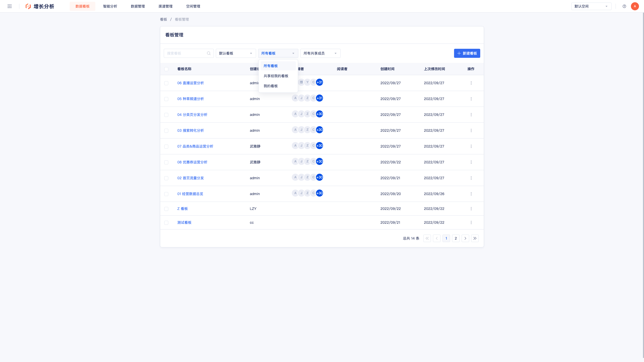Switch to 空间管理 nav tab

click(x=193, y=6)
